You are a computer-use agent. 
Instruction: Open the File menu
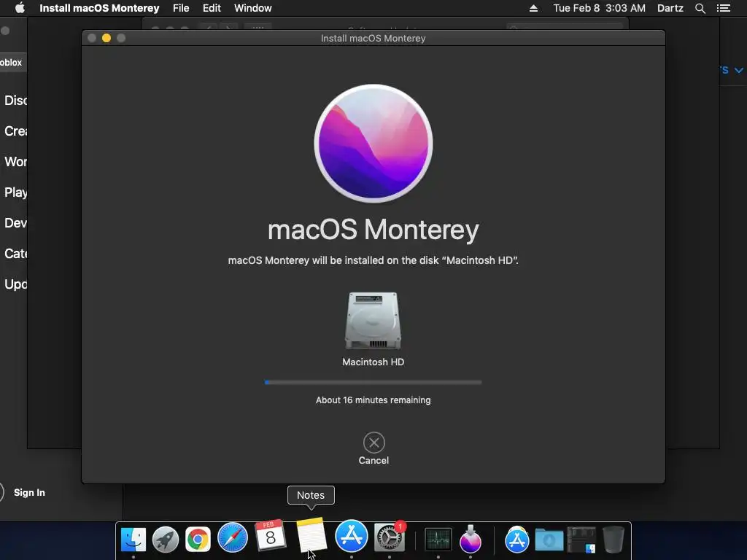click(x=181, y=8)
